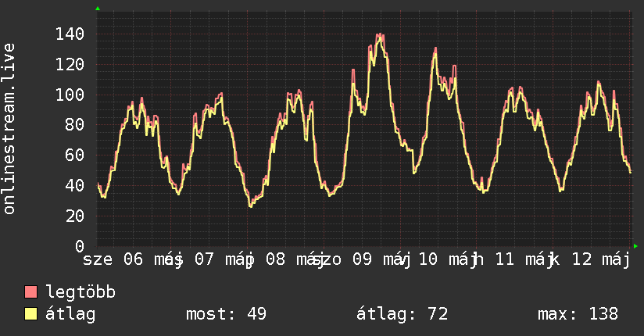Click the y-axis label 60
The width and height of the screenshot is (644, 336).
pos(75,155)
